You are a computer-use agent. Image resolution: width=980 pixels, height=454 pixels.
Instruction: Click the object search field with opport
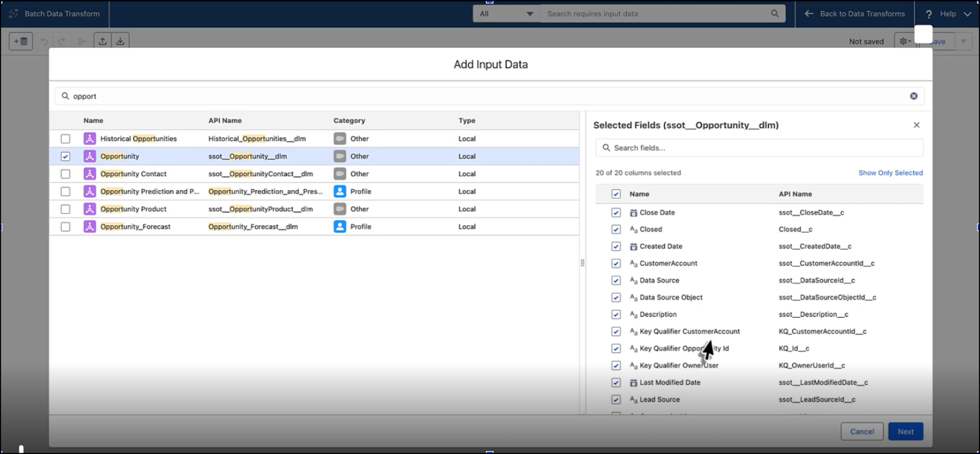[489, 96]
